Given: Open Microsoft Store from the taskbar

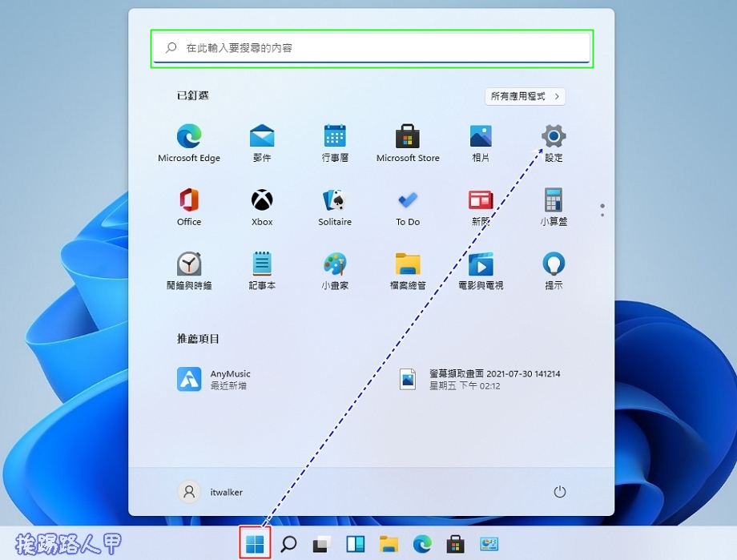Looking at the screenshot, I should point(455,544).
